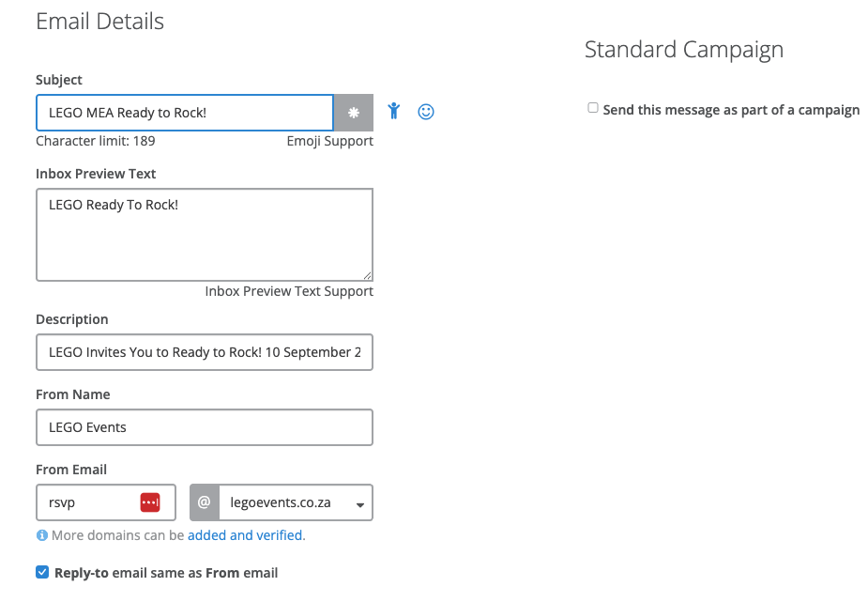Viewport: 868px width, 602px height.
Task: Click the red password manager icon in From Email
Action: coord(150,502)
